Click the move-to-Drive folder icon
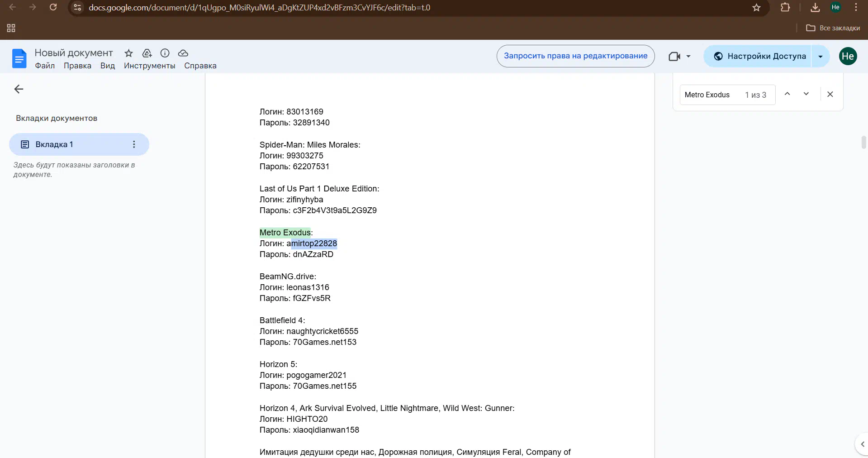Viewport: 868px width, 458px height. (x=147, y=53)
